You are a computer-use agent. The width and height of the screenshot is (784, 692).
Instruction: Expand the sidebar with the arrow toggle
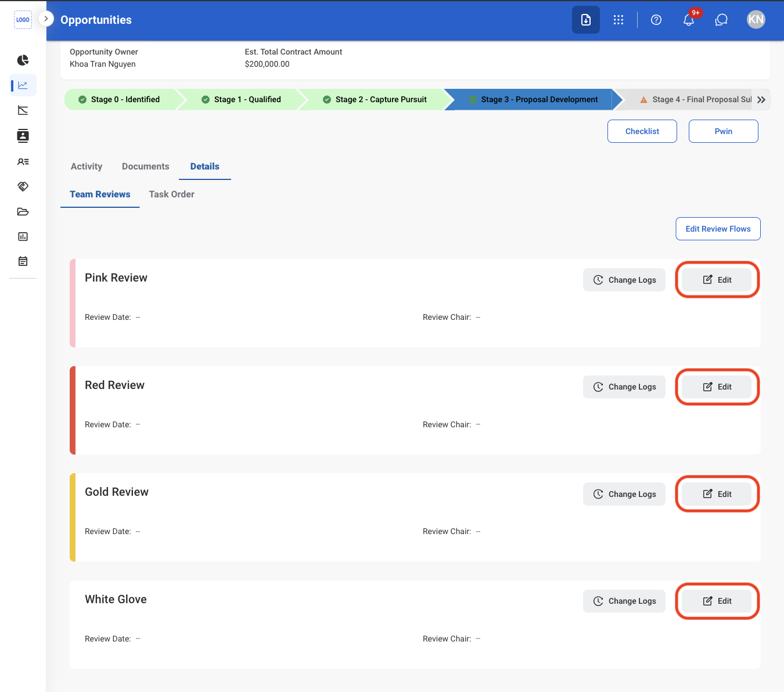[x=46, y=19]
